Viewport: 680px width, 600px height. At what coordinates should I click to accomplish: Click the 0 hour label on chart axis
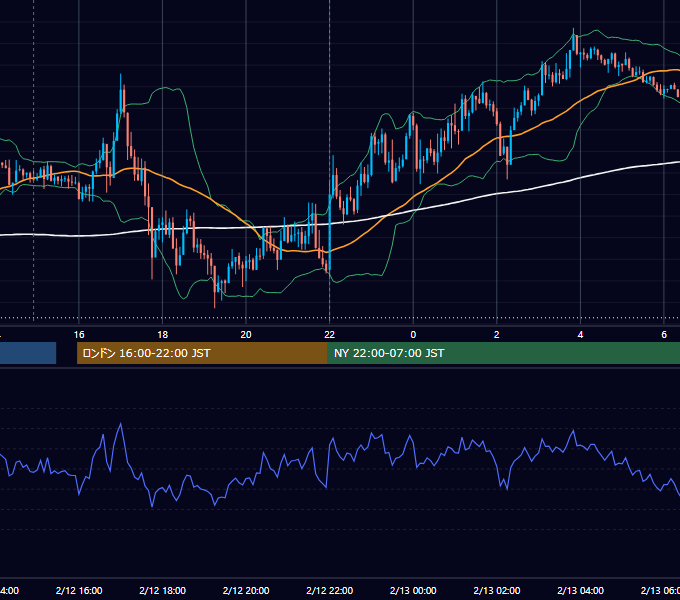[x=413, y=335]
